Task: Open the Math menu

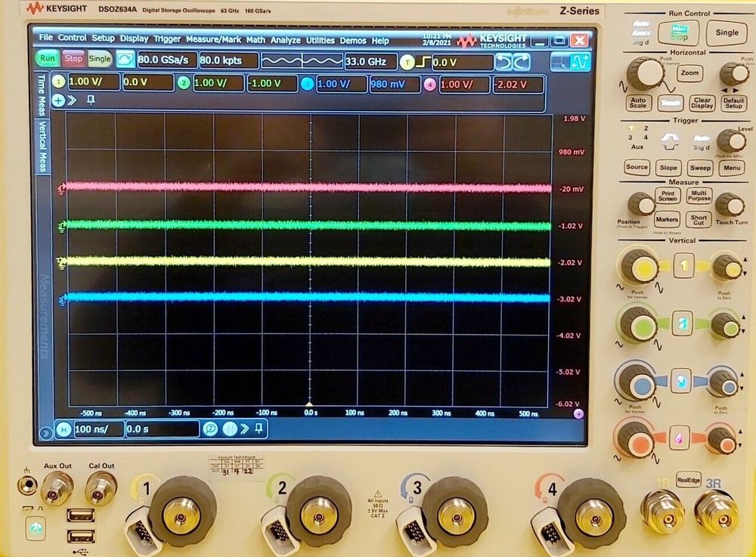Action: tap(256, 40)
